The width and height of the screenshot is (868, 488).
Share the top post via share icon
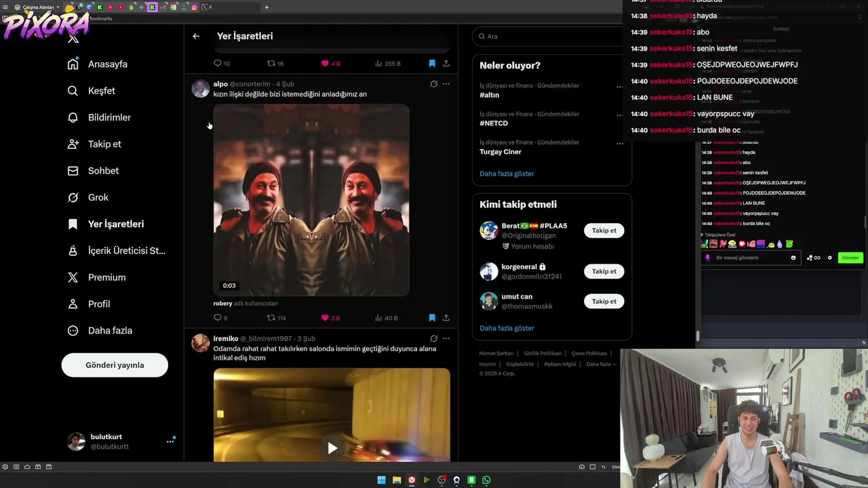pos(446,63)
